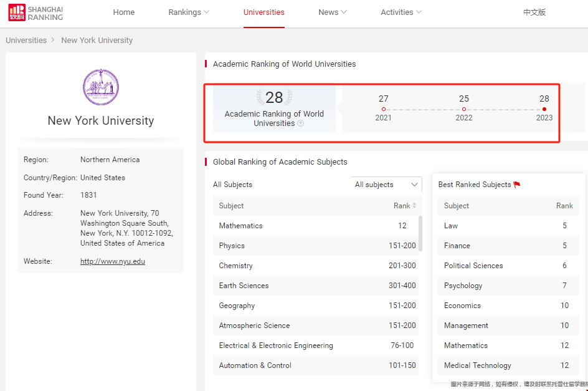Click the Economics subject row
The width and height of the screenshot is (588, 391).
(508, 306)
